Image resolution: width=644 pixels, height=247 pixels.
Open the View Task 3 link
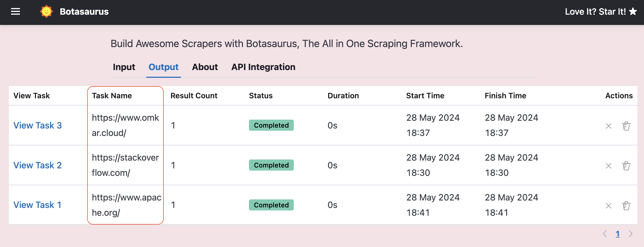(x=38, y=125)
